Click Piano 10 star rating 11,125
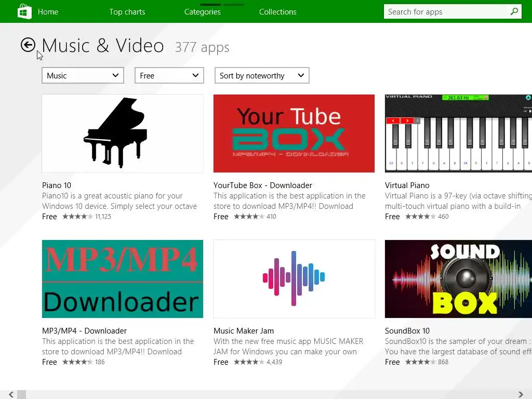 tap(87, 217)
